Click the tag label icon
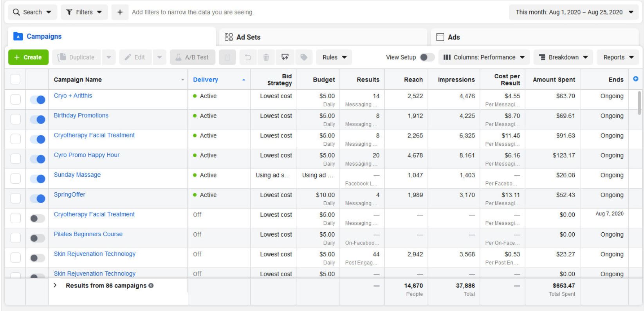 click(x=304, y=57)
